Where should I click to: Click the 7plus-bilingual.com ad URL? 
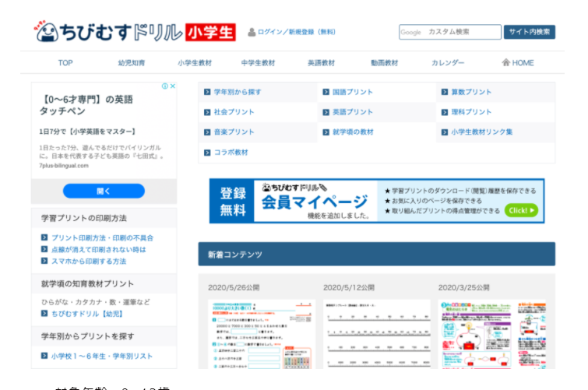(x=64, y=166)
